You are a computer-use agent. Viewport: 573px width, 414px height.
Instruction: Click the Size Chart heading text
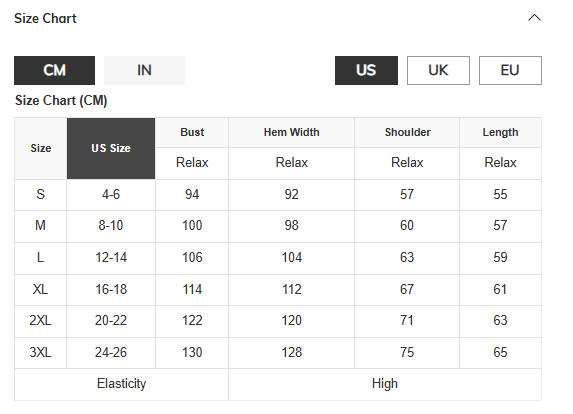(x=45, y=18)
